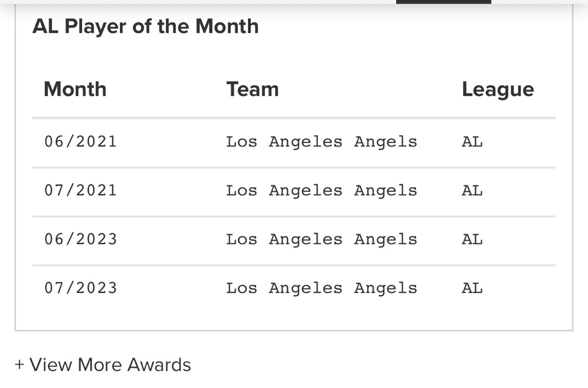Sort by the Month column header
Screen dimensions: 588x388
75,90
